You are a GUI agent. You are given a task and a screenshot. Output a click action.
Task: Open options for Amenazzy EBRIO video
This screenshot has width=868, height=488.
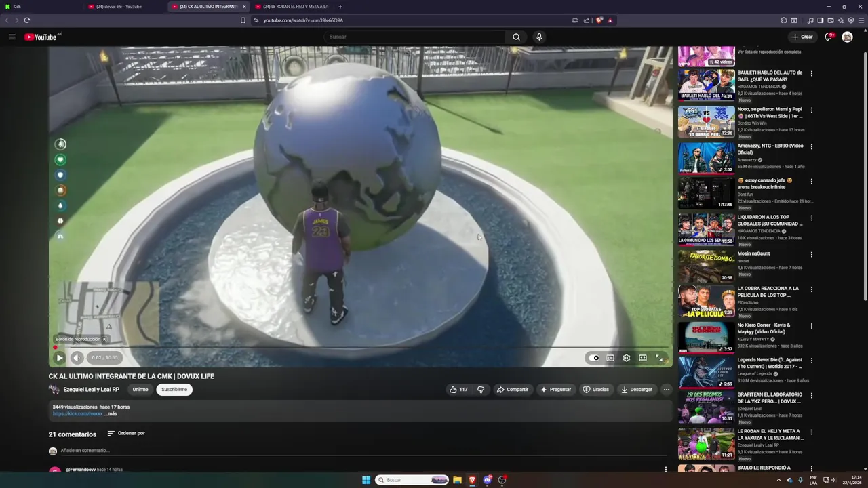click(x=811, y=146)
